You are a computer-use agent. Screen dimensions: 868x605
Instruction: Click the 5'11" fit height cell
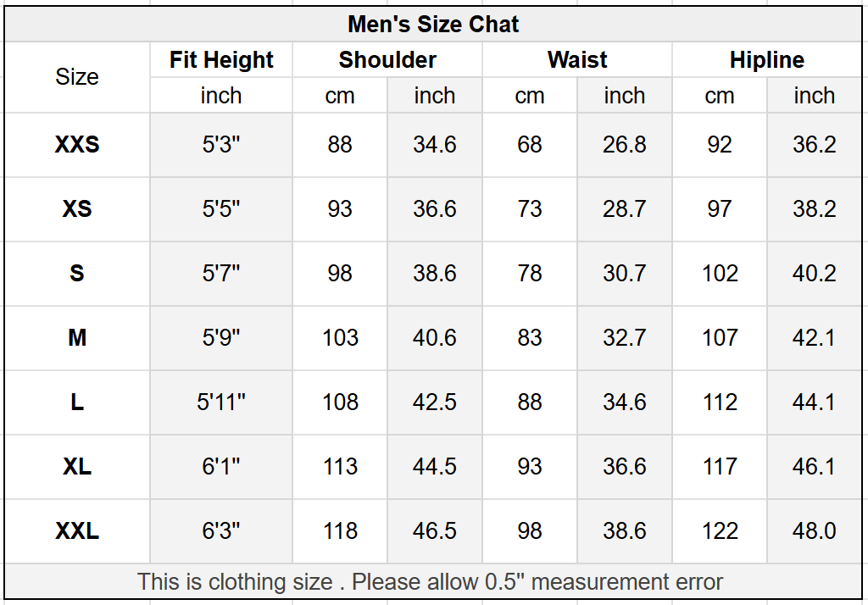click(x=221, y=402)
